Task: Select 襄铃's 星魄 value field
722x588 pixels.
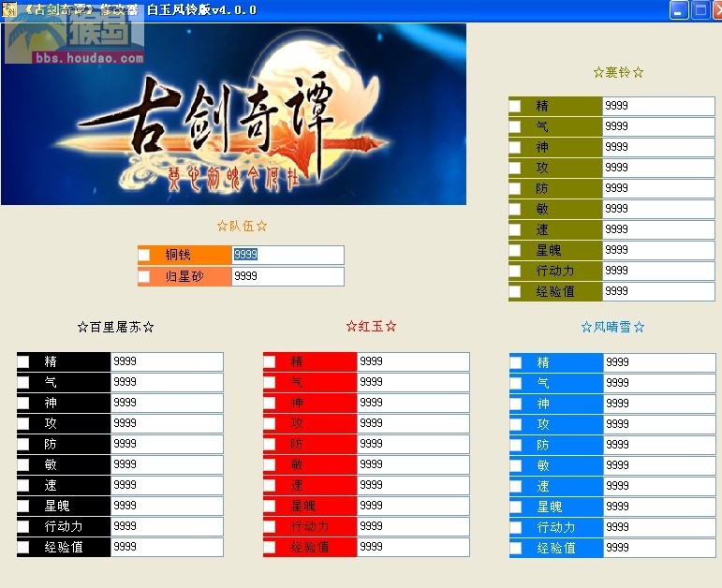Action: point(658,250)
